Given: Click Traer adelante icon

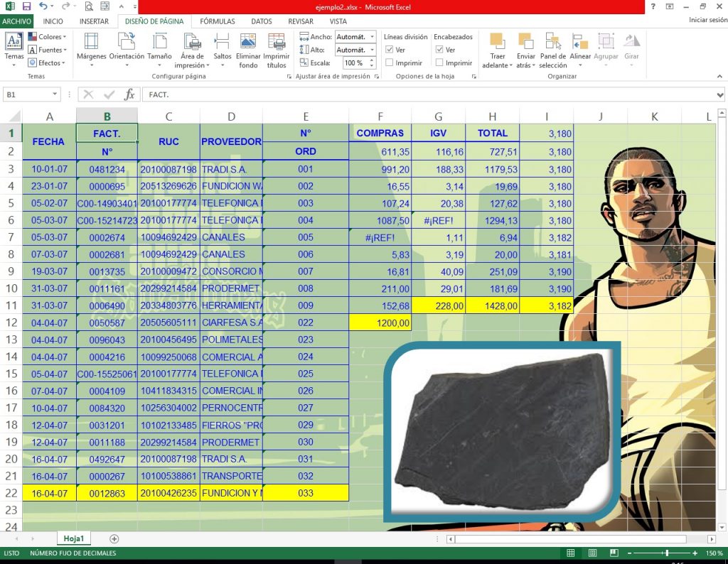Looking at the screenshot, I should [497, 50].
